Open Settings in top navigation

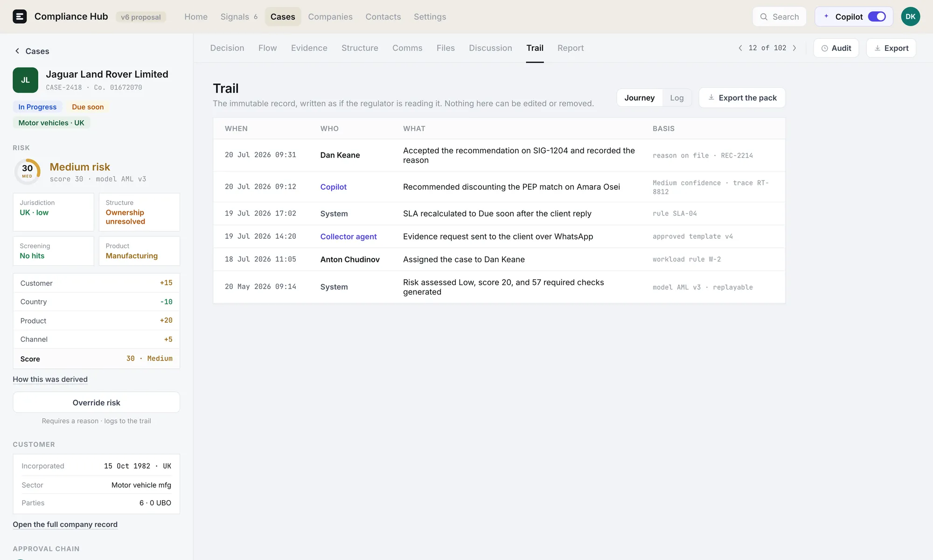(430, 17)
